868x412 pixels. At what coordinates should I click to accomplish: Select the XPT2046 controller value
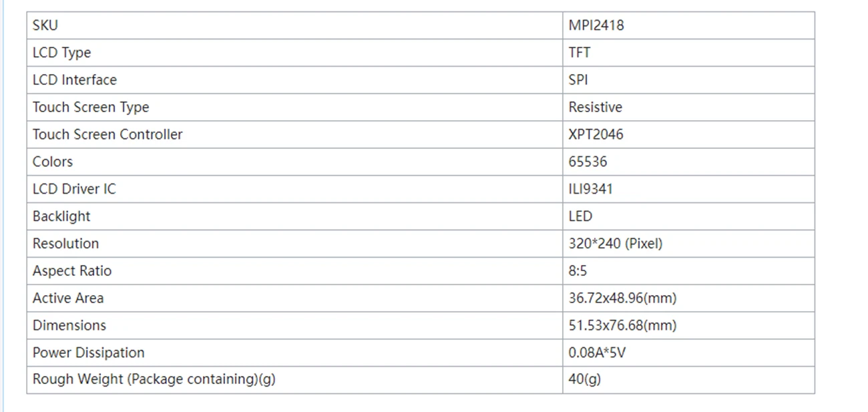(x=596, y=134)
